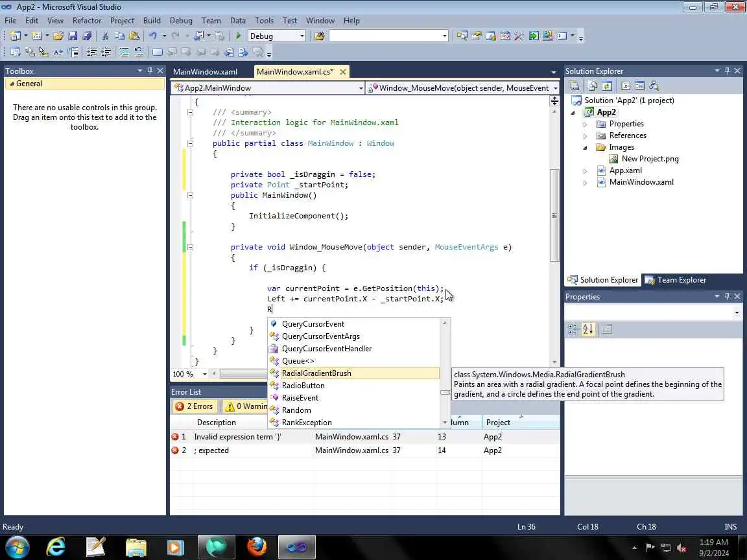Open the Debug menu
This screenshot has width=747, height=560.
point(181,21)
